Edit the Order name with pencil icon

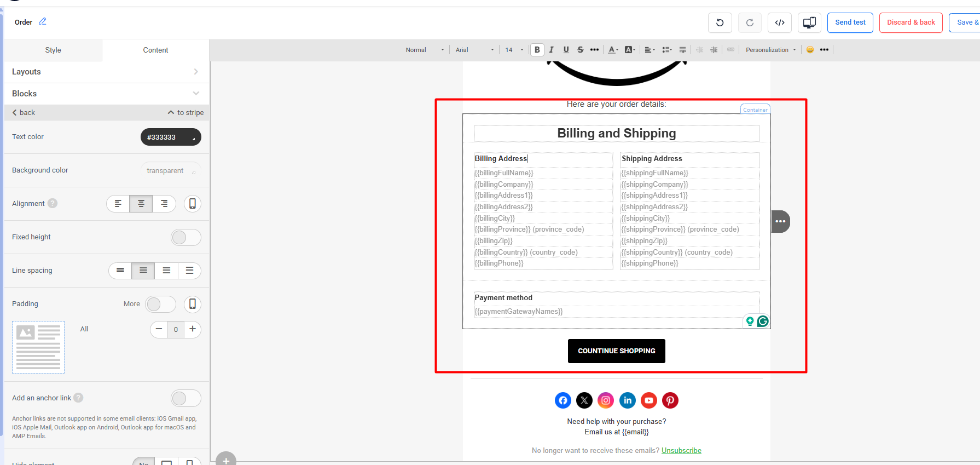click(43, 21)
